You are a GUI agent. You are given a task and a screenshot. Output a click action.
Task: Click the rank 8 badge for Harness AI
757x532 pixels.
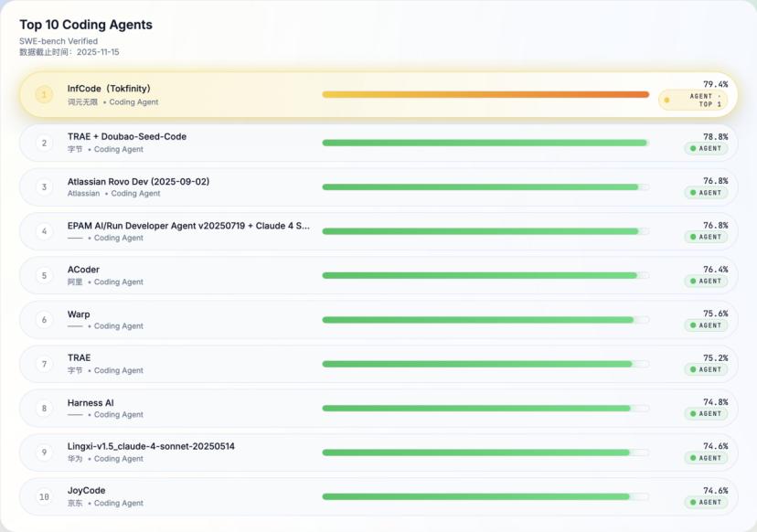click(x=44, y=409)
